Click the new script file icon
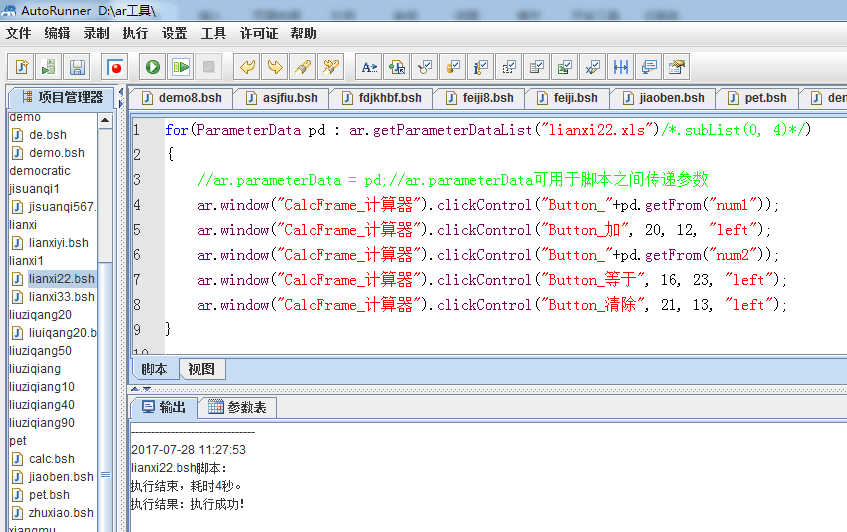This screenshot has height=532, width=847. click(21, 67)
